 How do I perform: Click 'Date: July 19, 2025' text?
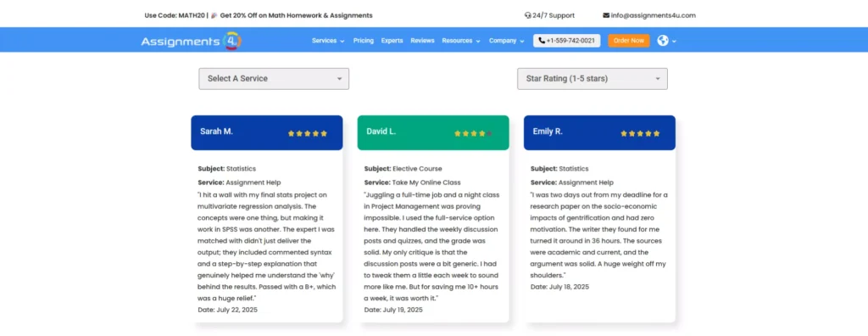pos(393,310)
